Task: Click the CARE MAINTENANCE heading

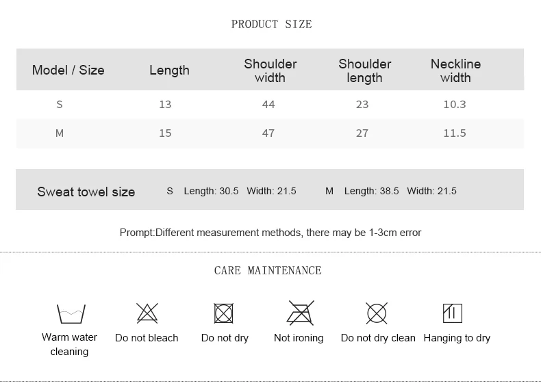Action: pos(268,270)
